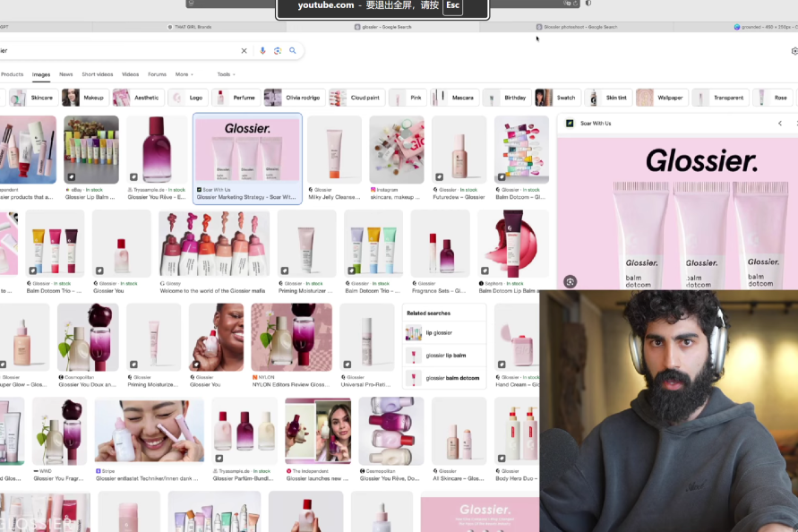Start voice search with the microphone icon
Image resolution: width=798 pixels, height=532 pixels.
pyautogui.click(x=262, y=50)
